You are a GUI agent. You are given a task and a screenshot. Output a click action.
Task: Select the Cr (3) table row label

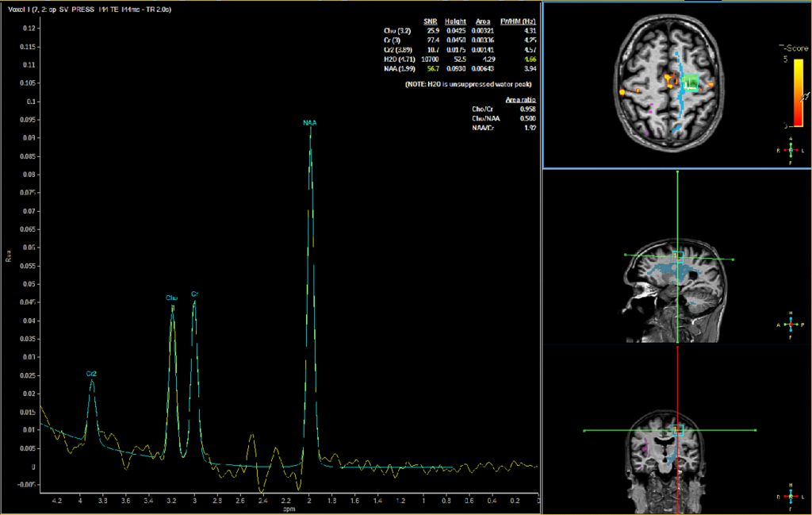[x=392, y=40]
